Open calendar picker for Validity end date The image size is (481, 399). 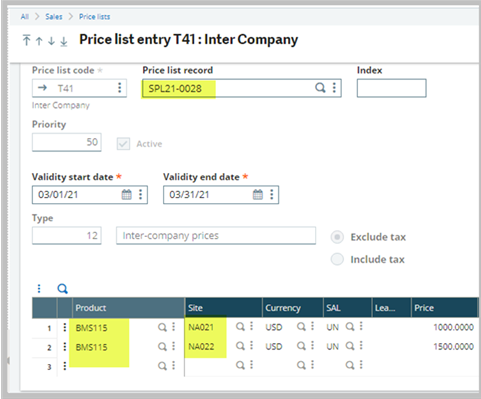258,194
